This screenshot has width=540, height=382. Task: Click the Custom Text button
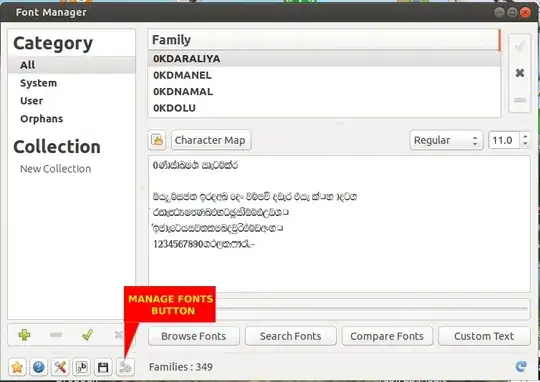point(484,336)
